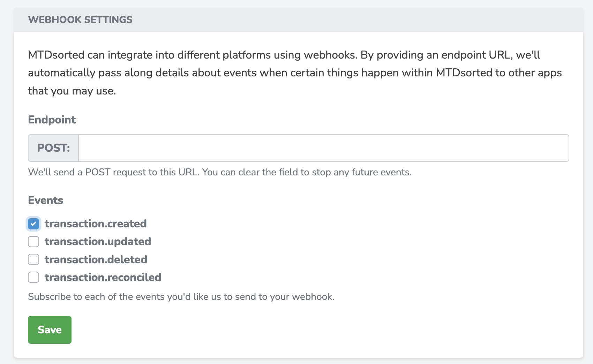This screenshot has height=364, width=593.
Task: Focus the endpoint URL input field
Action: pos(324,148)
